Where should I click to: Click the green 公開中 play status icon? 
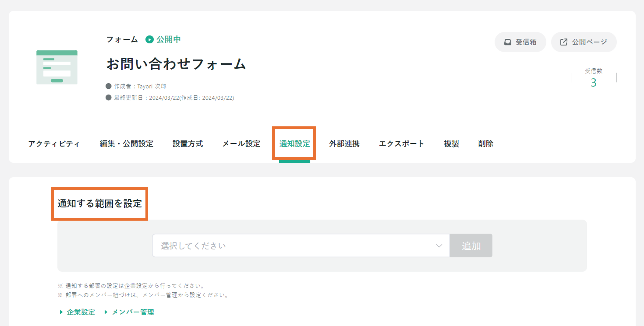tap(149, 40)
